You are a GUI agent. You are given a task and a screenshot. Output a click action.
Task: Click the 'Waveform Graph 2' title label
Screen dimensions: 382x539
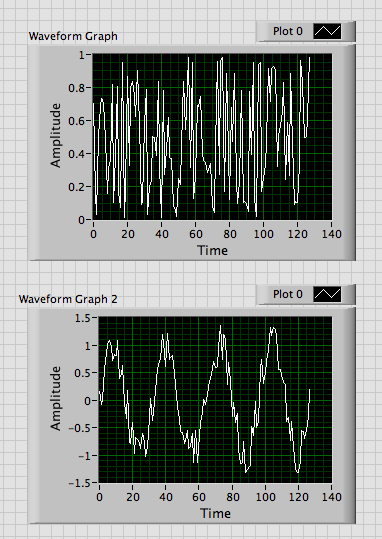[68, 299]
